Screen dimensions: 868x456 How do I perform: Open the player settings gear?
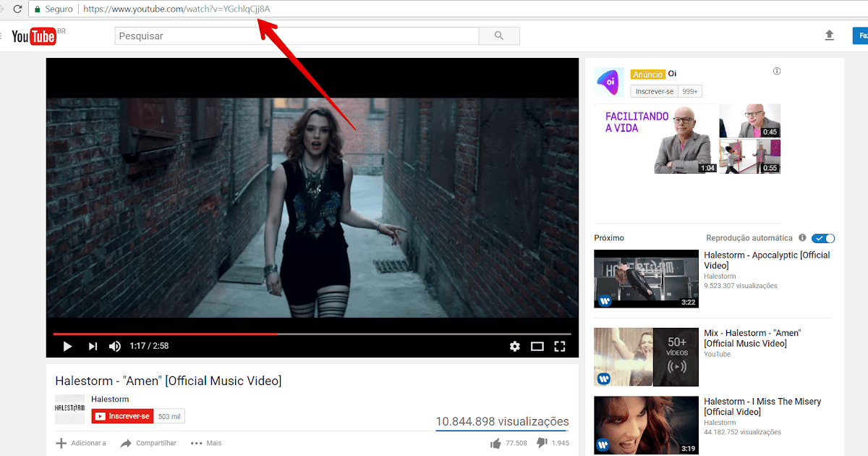(x=515, y=346)
